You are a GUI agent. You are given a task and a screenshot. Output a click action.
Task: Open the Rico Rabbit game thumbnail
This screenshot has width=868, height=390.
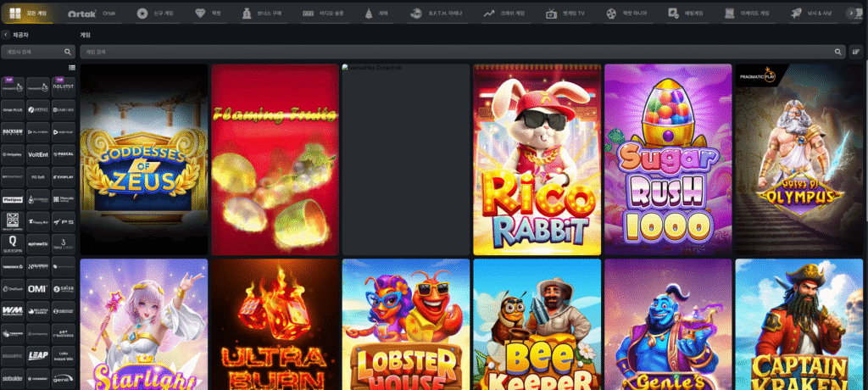pyautogui.click(x=537, y=159)
